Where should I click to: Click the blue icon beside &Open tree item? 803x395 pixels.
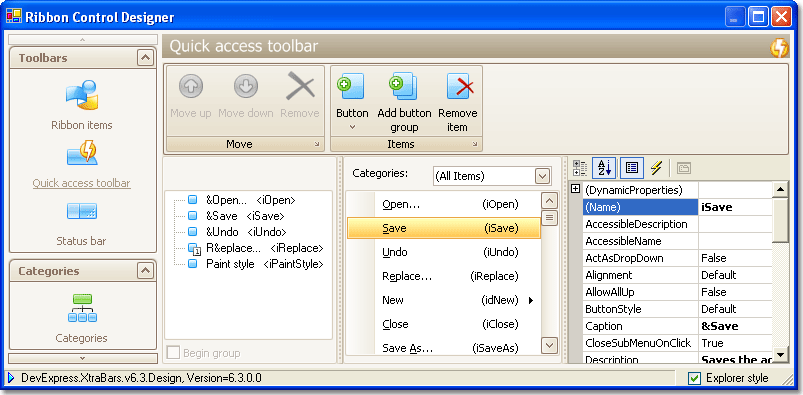(193, 200)
